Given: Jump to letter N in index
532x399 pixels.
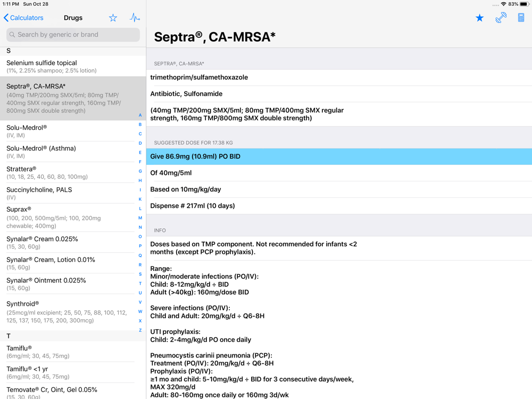Looking at the screenshot, I should tap(140, 227).
